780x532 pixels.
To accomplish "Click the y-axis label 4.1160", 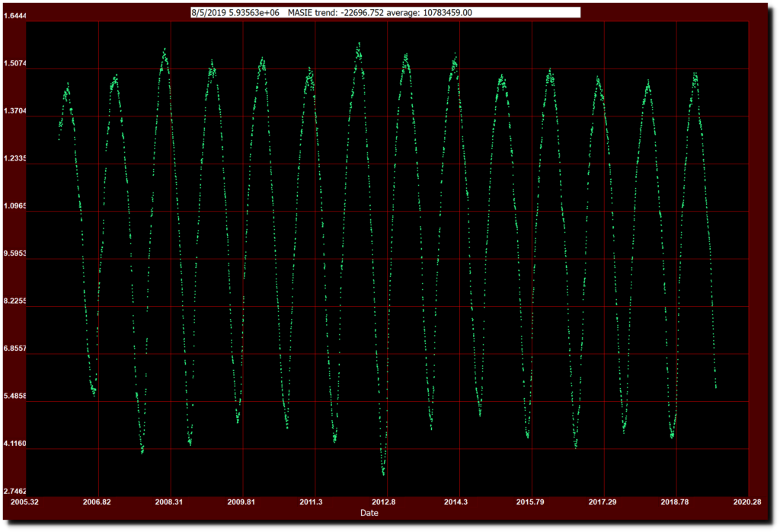I will coord(15,444).
